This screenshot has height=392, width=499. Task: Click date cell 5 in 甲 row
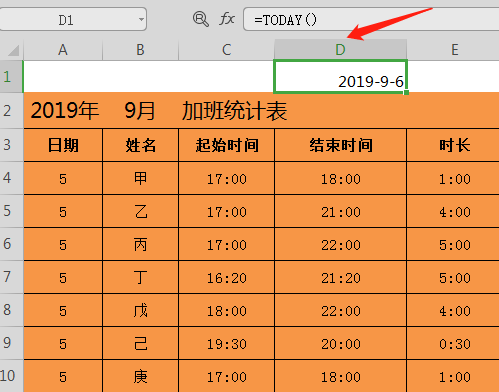(x=63, y=178)
